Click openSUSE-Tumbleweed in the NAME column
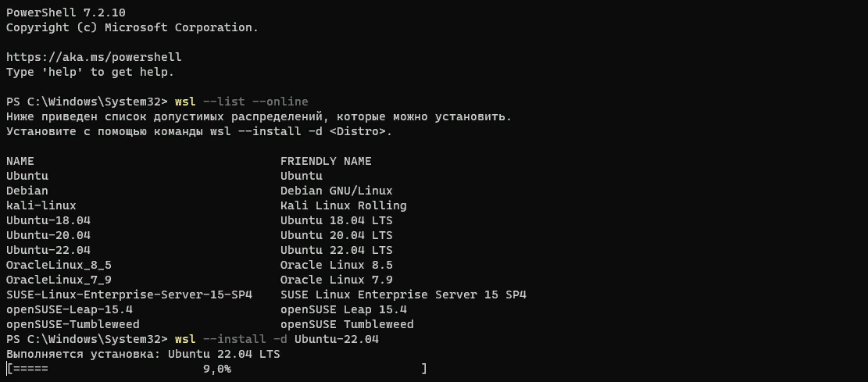Image resolution: width=868 pixels, height=382 pixels. point(73,324)
